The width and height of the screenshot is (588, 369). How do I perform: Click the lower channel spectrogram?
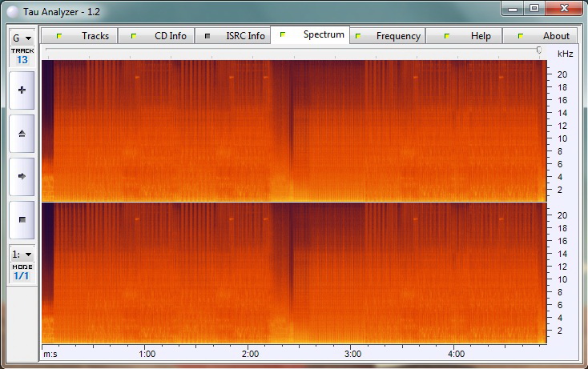(294, 273)
